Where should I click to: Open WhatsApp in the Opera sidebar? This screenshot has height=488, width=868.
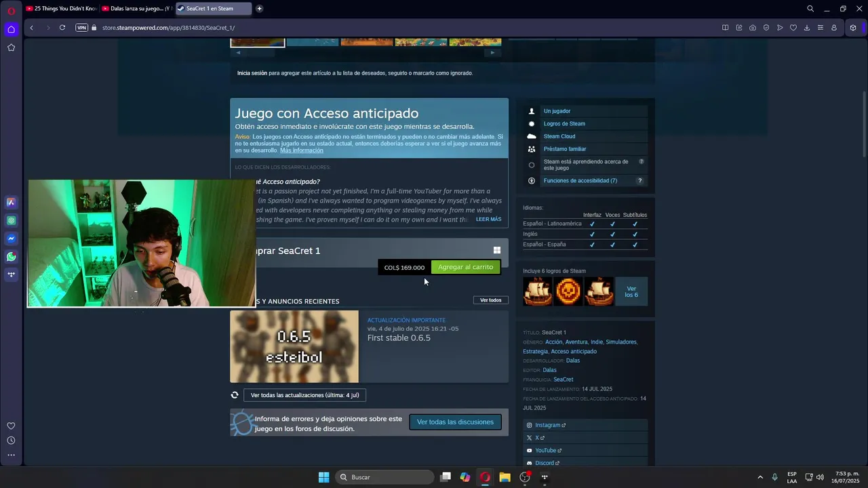tap(11, 257)
